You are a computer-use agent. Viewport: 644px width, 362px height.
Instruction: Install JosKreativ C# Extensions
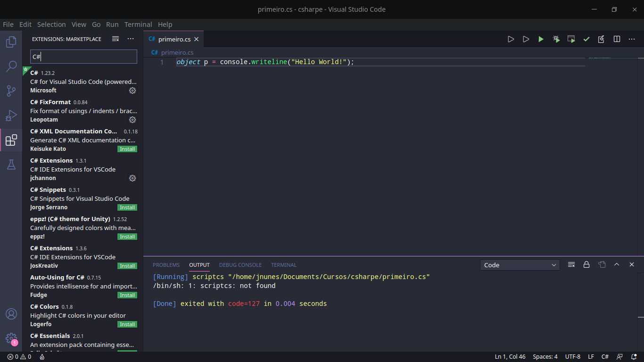pyautogui.click(x=127, y=266)
